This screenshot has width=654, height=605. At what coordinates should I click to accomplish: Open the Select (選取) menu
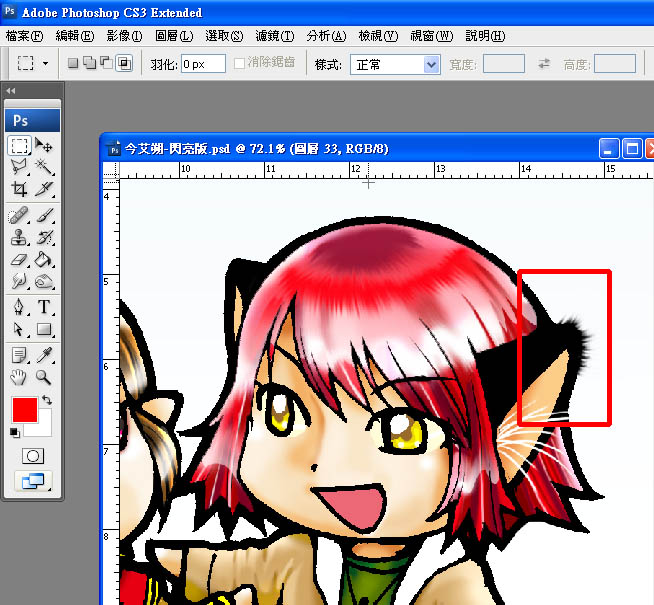pos(224,36)
